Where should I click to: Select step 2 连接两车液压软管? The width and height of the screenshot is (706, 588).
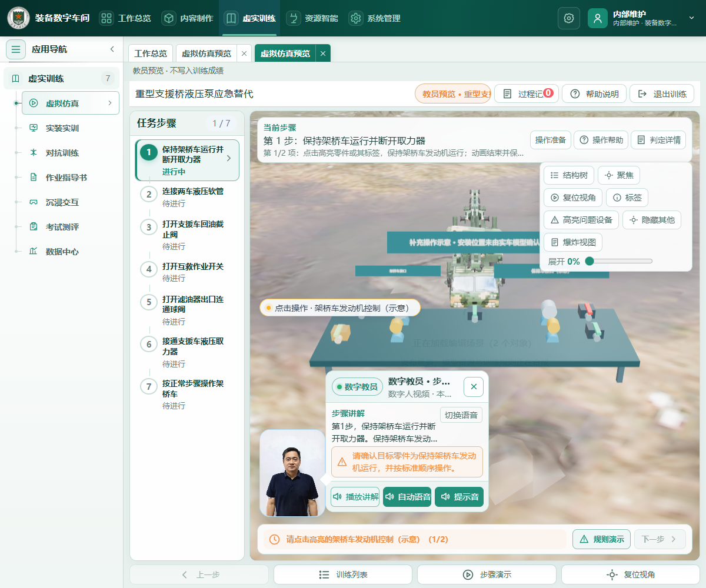click(187, 197)
